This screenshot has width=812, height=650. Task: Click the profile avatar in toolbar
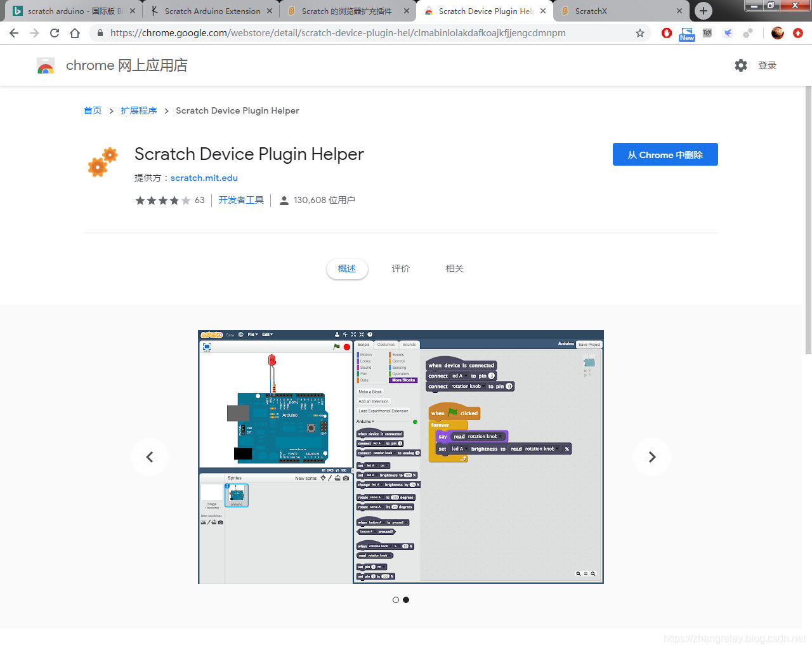(x=778, y=33)
